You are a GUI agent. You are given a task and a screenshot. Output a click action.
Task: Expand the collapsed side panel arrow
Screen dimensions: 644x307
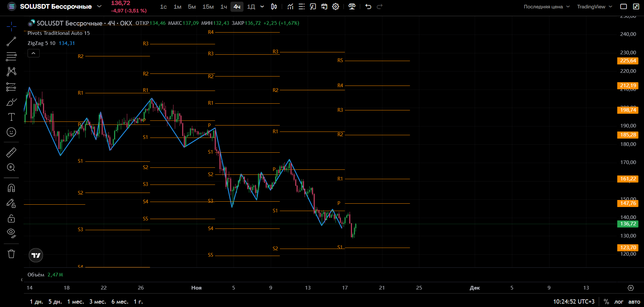22,280
